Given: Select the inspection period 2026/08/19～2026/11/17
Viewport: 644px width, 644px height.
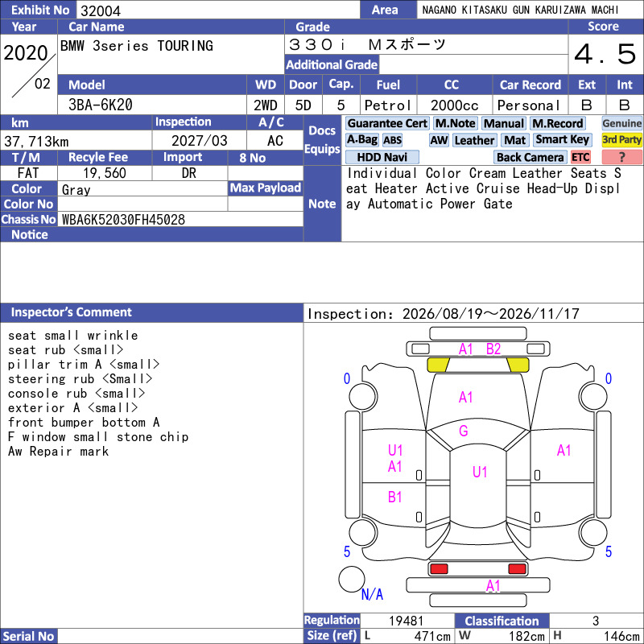Looking at the screenshot, I should click(491, 314).
